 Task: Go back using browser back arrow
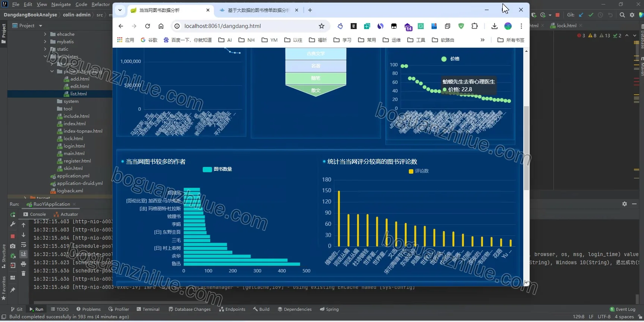(121, 26)
